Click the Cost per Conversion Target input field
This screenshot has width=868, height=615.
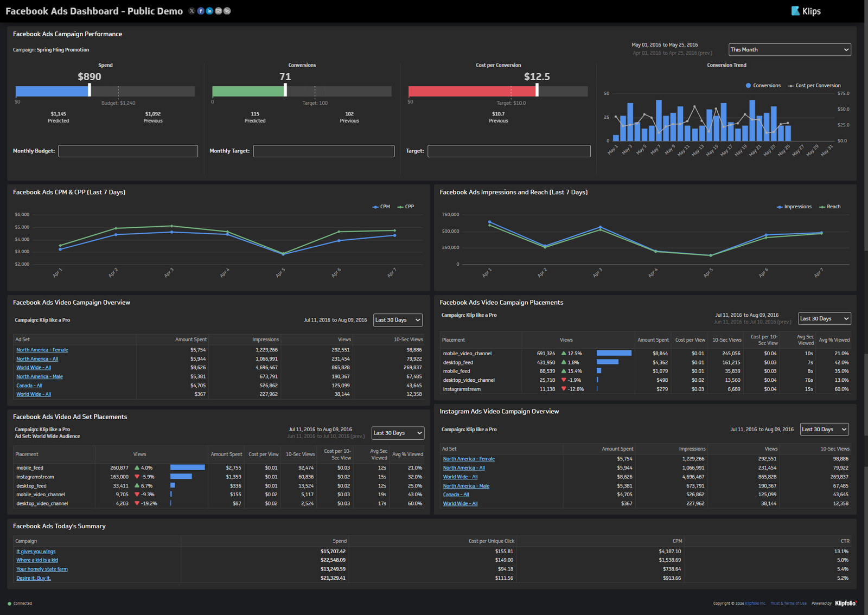tap(509, 151)
